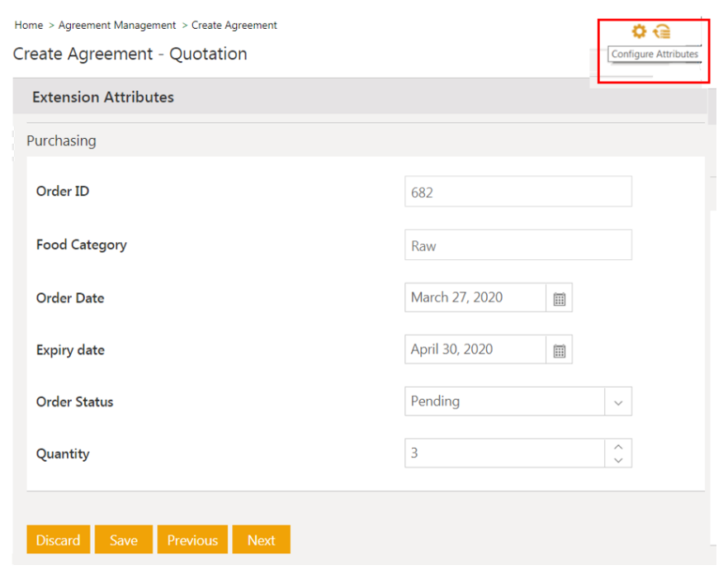Collapse the Extension Attributes section header
Image resolution: width=728 pixels, height=570 pixels.
[x=103, y=97]
